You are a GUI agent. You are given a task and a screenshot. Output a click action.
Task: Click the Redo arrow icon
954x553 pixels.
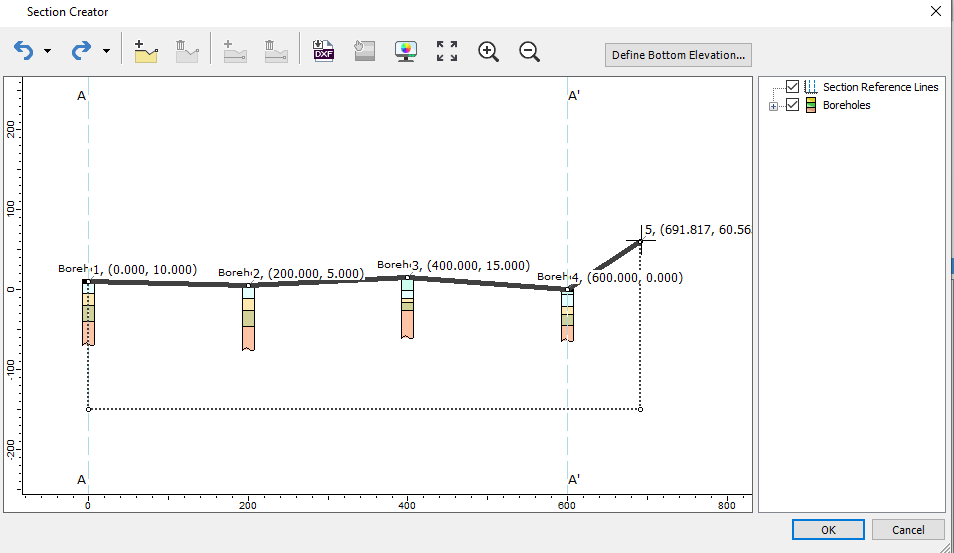(81, 50)
